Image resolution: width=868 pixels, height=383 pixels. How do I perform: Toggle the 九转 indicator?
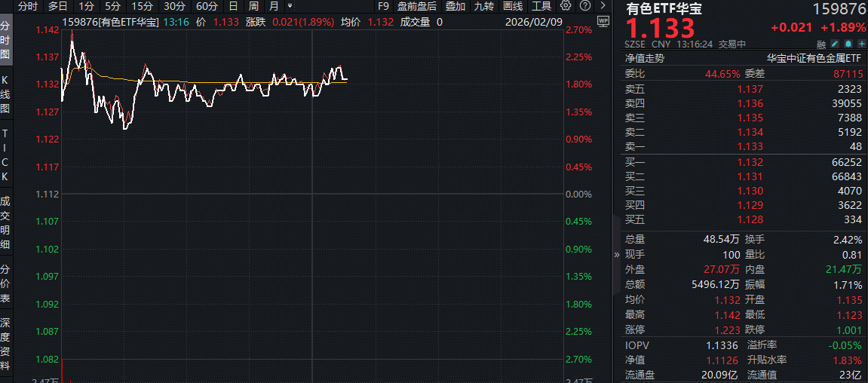click(483, 6)
